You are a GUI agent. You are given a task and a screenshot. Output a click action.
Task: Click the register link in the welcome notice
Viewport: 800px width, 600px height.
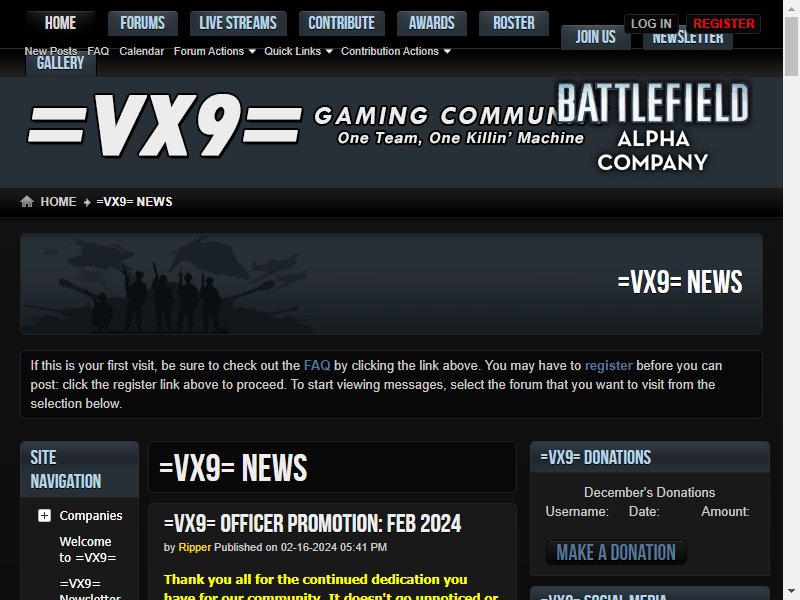[608, 365]
